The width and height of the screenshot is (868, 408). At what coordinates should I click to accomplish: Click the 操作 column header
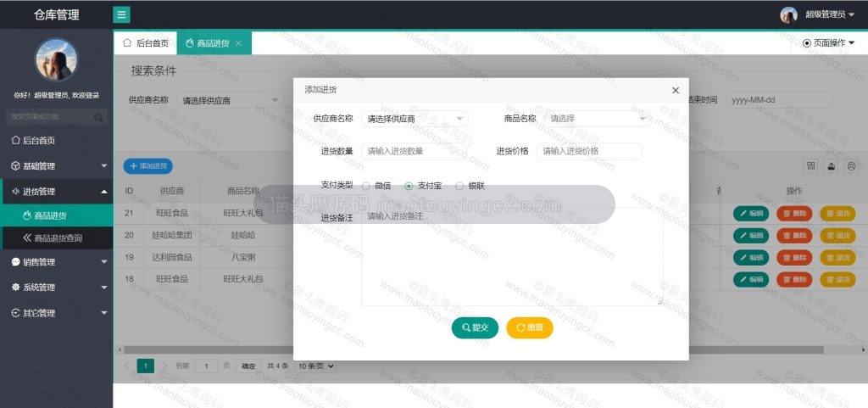[x=793, y=191]
